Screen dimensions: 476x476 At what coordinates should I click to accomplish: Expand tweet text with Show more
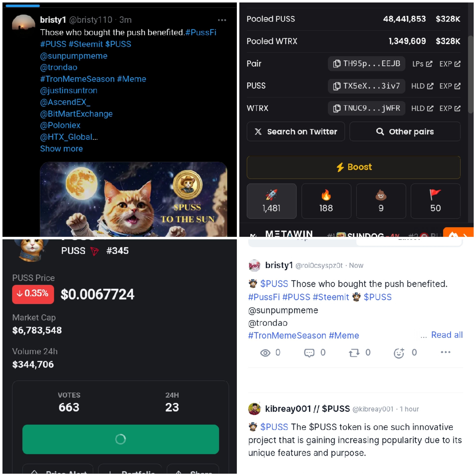click(x=61, y=149)
